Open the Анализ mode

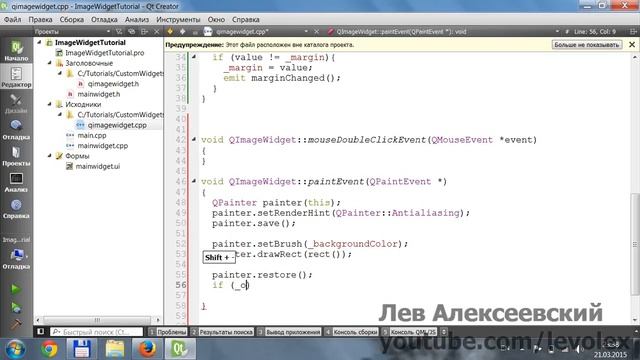[16, 182]
